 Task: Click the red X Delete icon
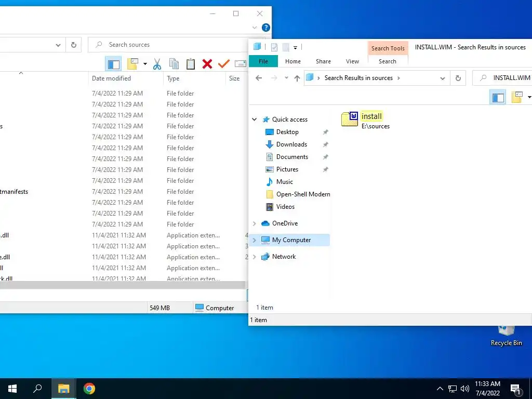click(x=207, y=64)
